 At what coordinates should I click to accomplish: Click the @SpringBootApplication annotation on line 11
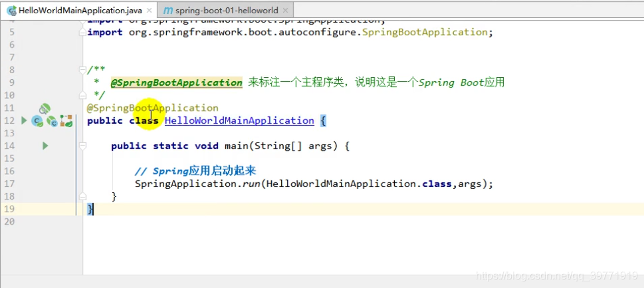(153, 108)
